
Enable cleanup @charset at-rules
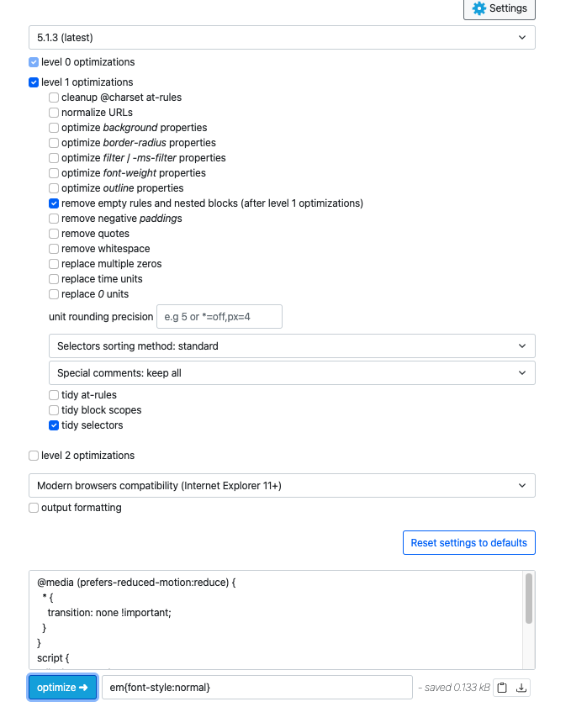pyautogui.click(x=53, y=97)
